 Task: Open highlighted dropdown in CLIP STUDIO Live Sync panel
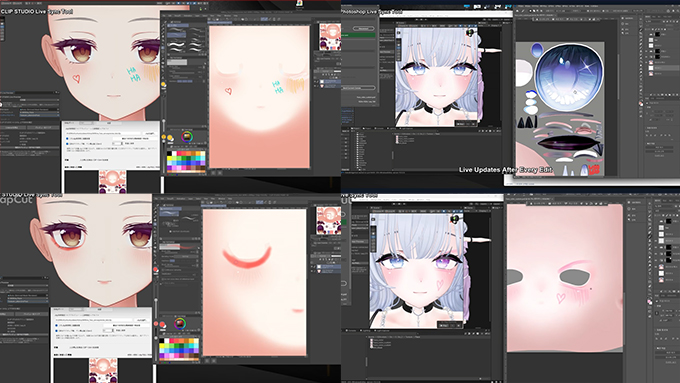tap(39, 115)
